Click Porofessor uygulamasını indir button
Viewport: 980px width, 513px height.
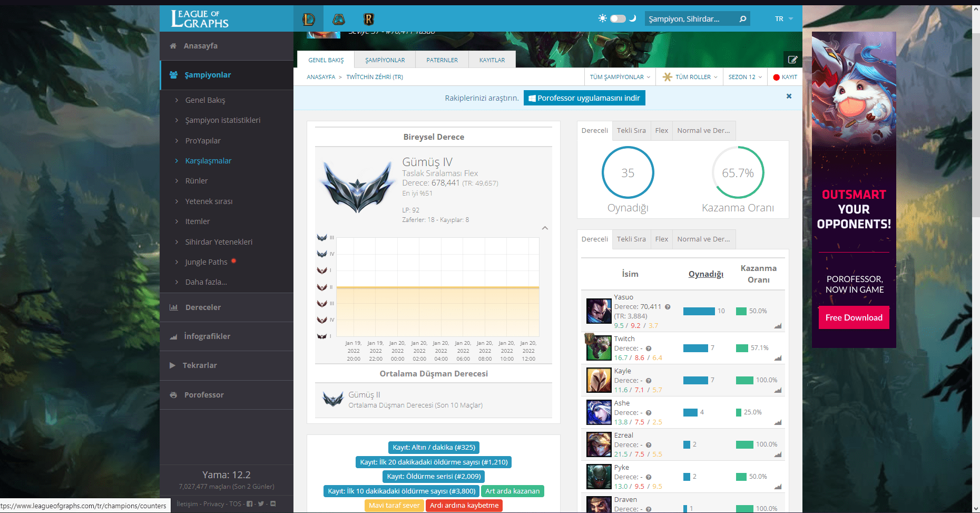[584, 98]
